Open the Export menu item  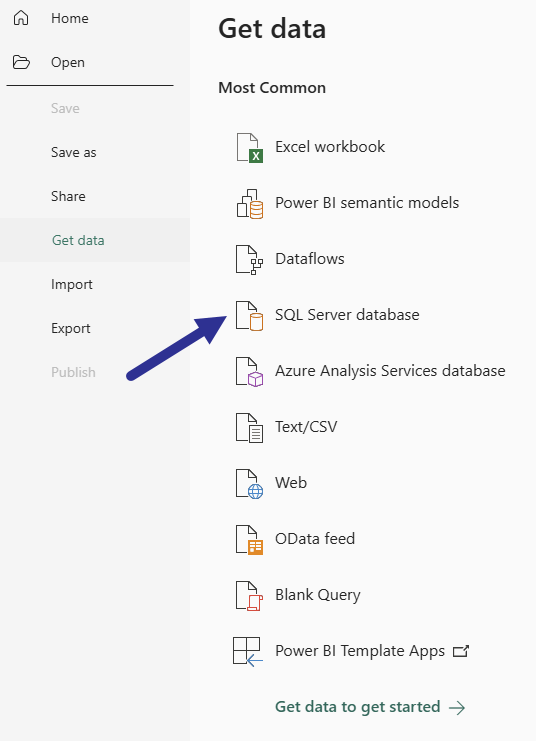[x=70, y=328]
